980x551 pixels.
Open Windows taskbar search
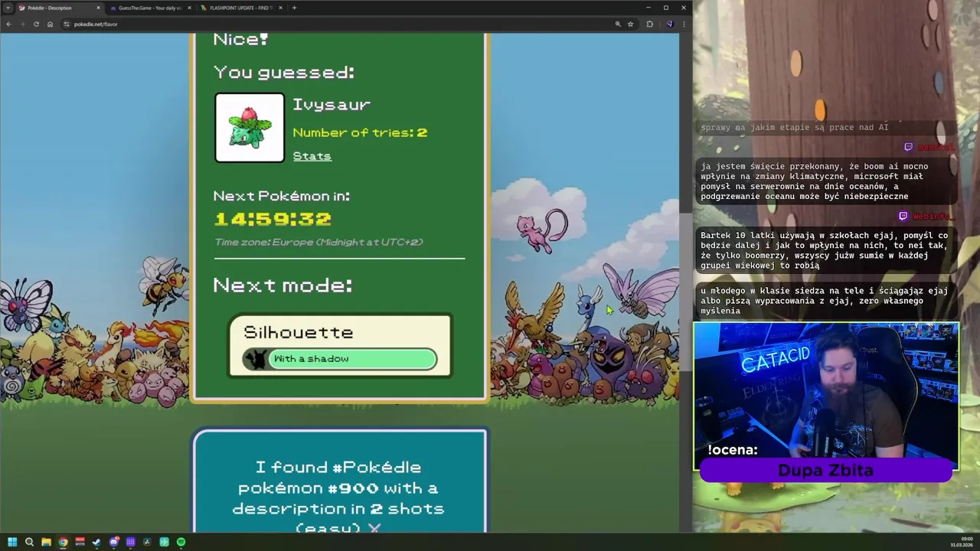[29, 542]
